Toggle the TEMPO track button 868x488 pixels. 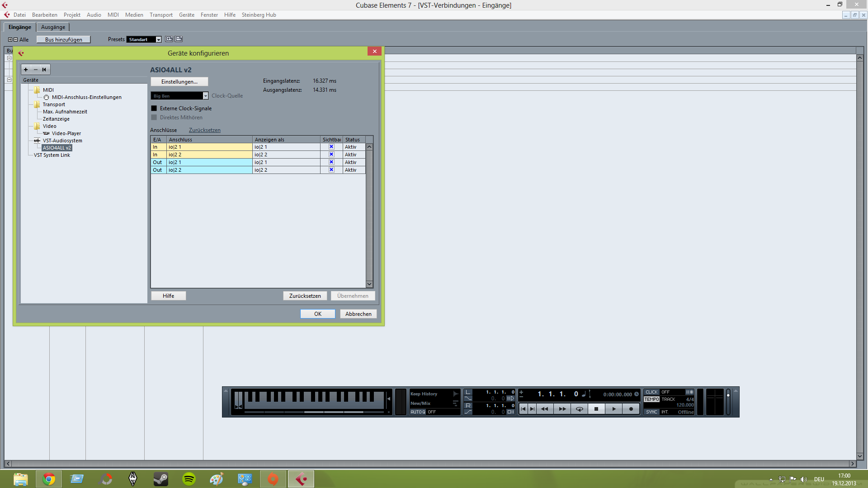pos(651,399)
